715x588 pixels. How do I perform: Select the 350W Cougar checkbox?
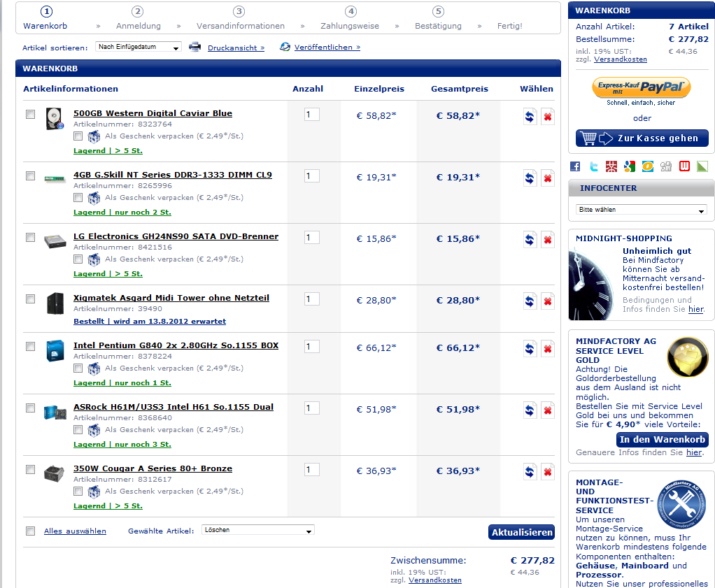31,469
